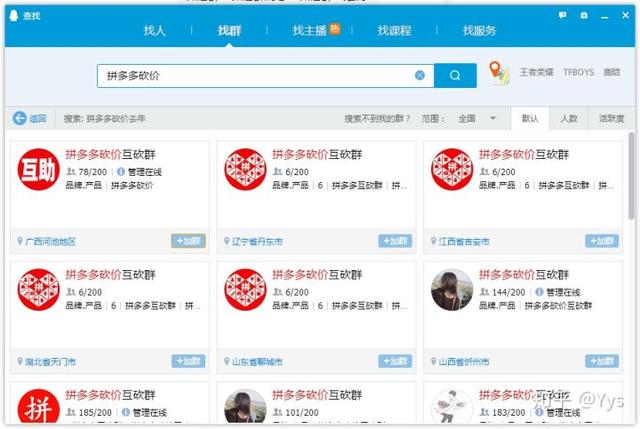Viewport: 640px width, 429px height.
Task: Clear the search box with the X icon
Action: point(420,75)
